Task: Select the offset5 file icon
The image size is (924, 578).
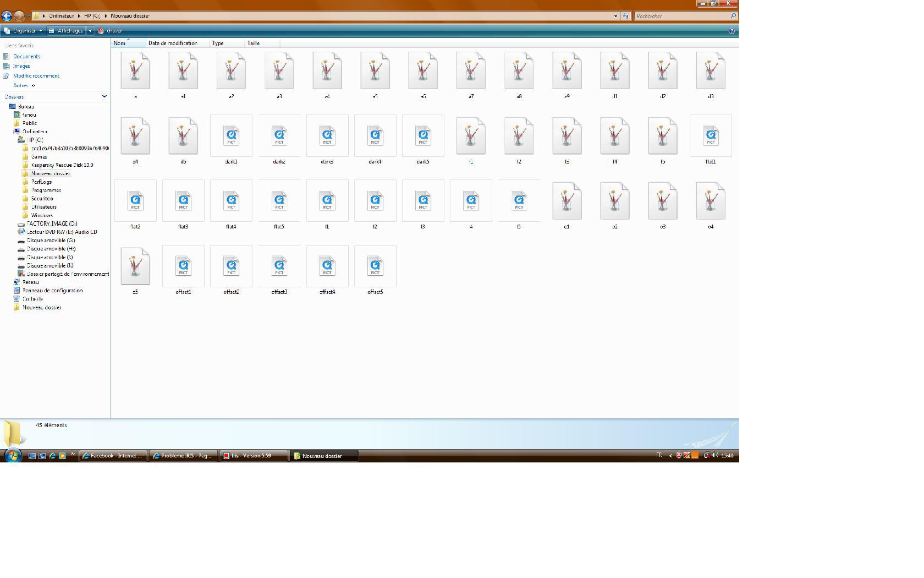Action: pos(375,266)
